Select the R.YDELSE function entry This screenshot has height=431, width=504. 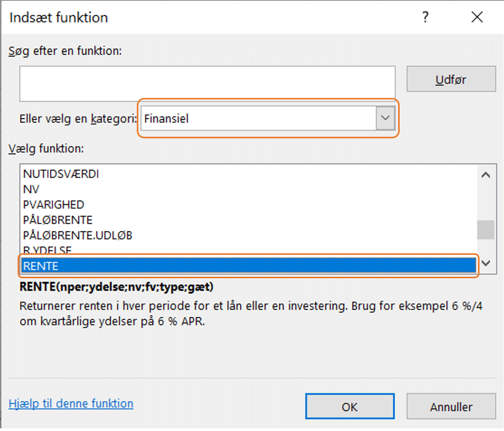point(47,250)
